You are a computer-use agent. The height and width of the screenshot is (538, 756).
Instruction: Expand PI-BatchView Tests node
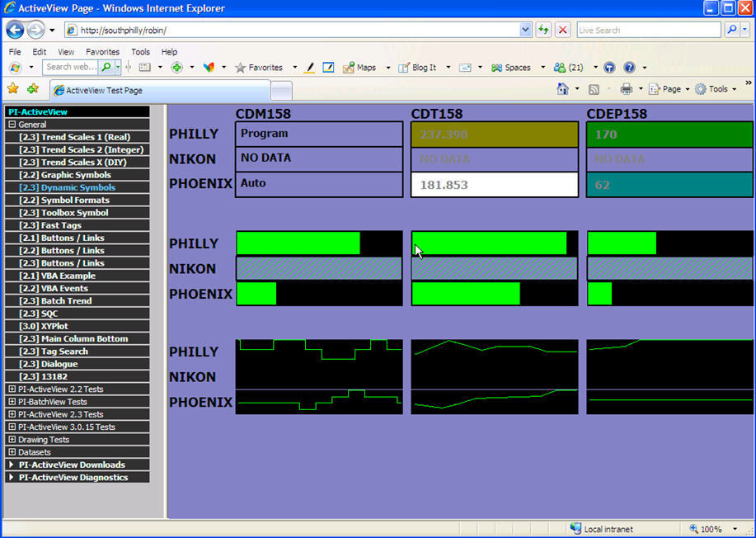click(x=12, y=402)
